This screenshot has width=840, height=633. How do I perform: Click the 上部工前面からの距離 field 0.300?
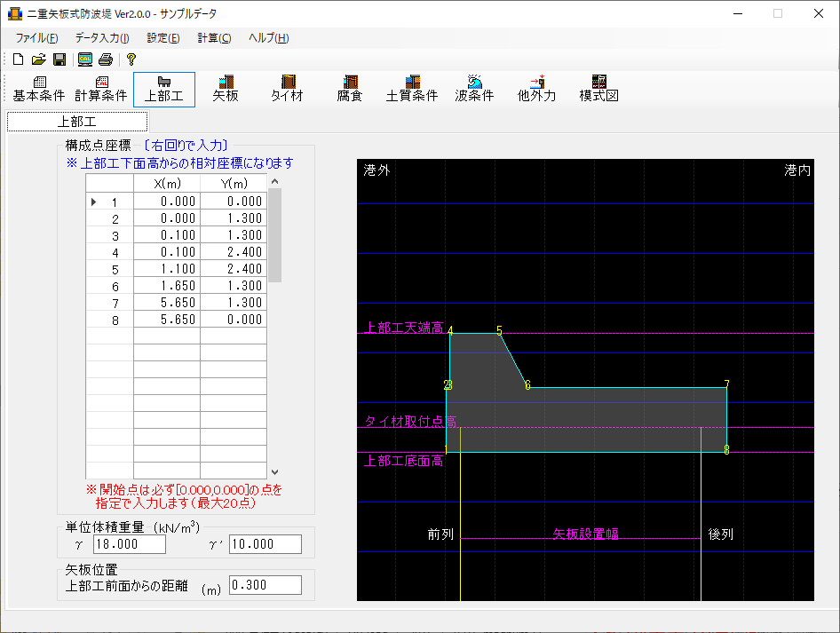[265, 585]
